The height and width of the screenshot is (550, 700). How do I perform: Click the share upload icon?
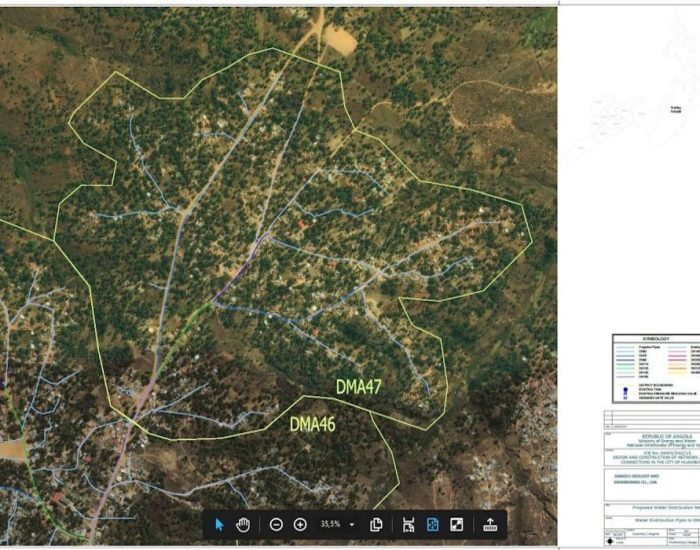[490, 524]
